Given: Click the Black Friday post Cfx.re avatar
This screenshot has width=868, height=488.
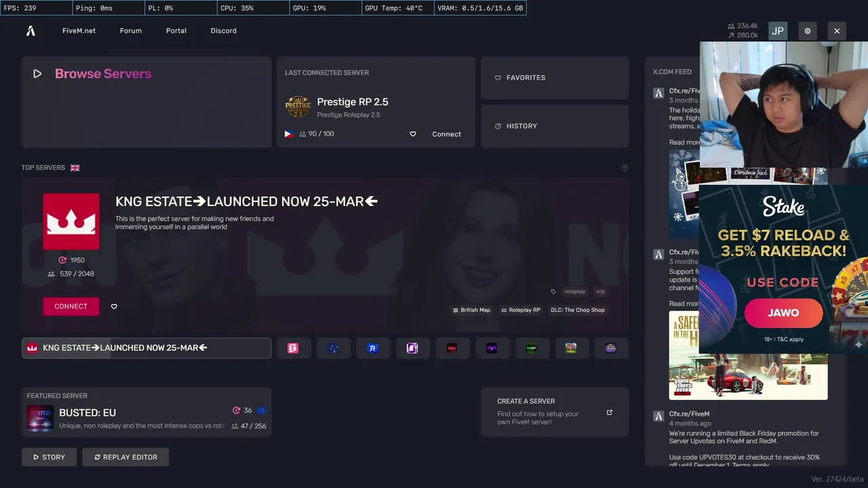Looking at the screenshot, I should click(658, 416).
